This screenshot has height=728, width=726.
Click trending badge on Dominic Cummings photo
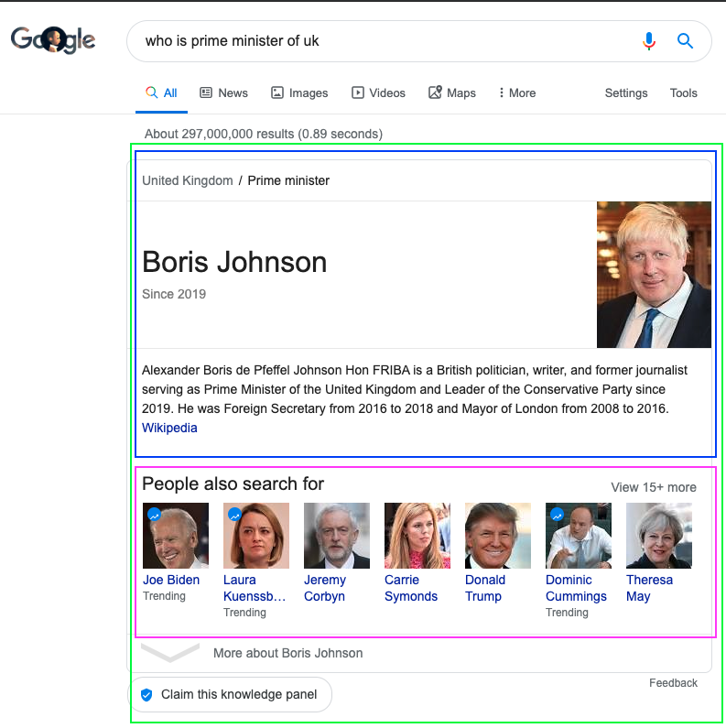point(557,515)
